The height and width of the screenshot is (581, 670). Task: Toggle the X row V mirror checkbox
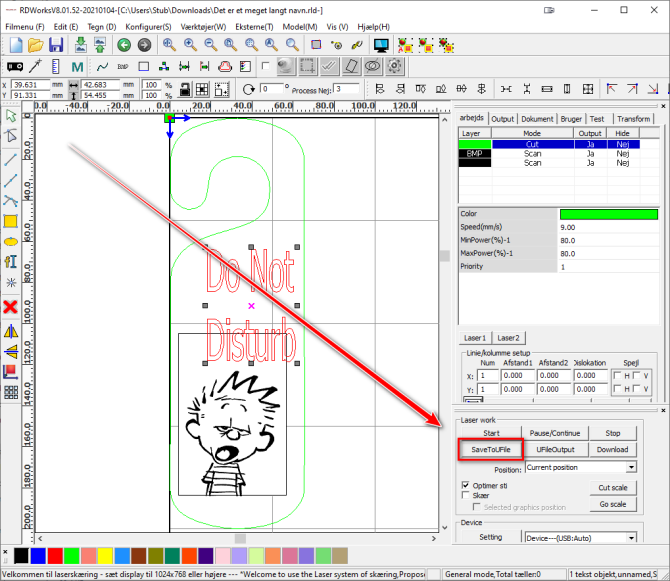click(637, 375)
